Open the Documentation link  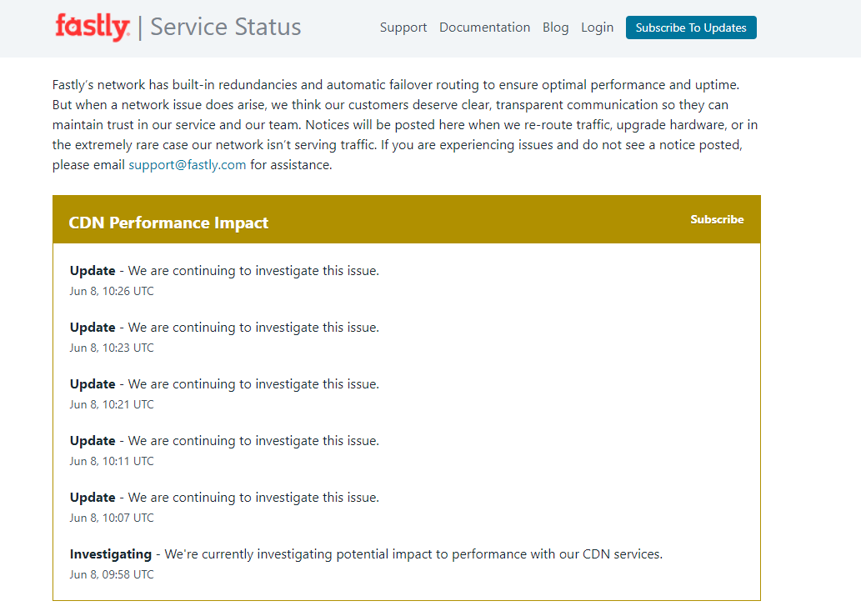484,28
